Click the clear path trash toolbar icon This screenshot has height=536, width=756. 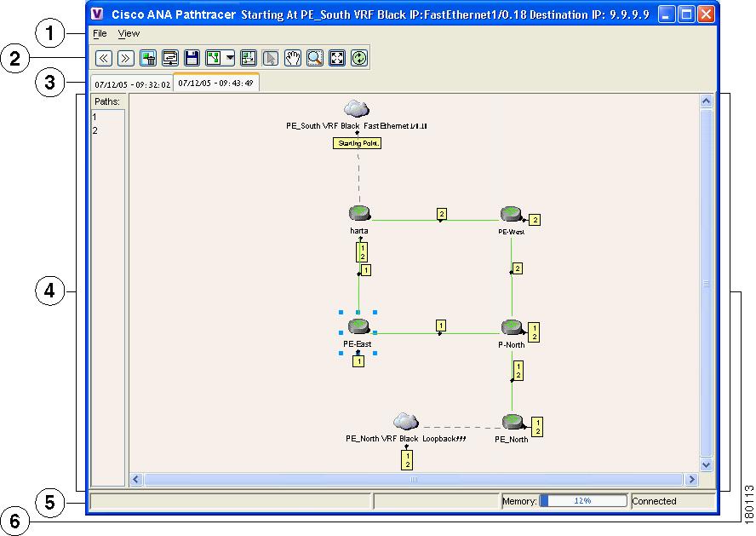(x=148, y=59)
